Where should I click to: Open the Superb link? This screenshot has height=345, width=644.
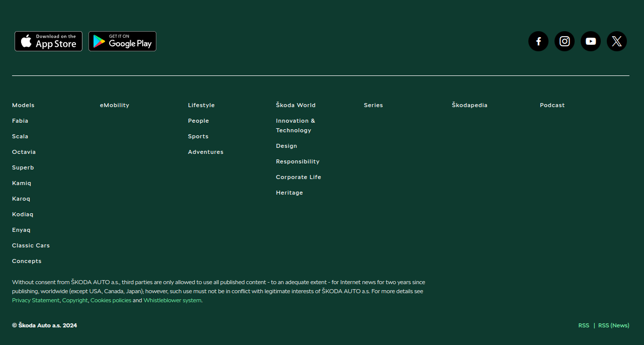coord(23,167)
